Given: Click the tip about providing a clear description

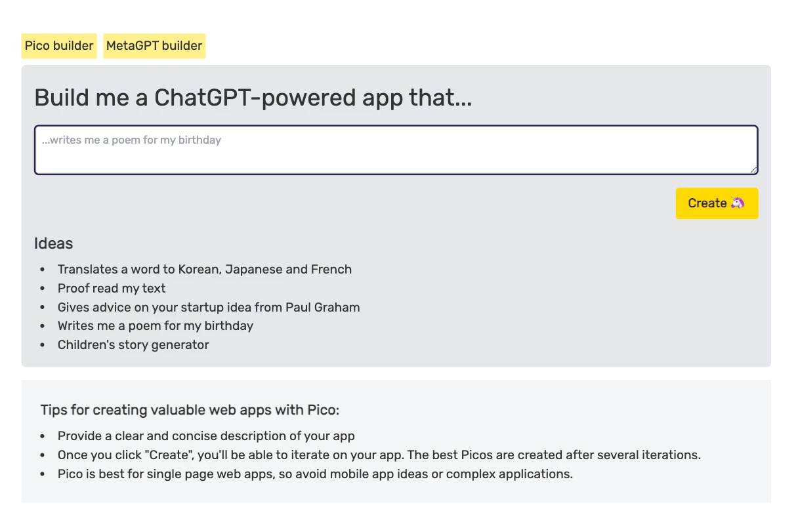Looking at the screenshot, I should [206, 436].
